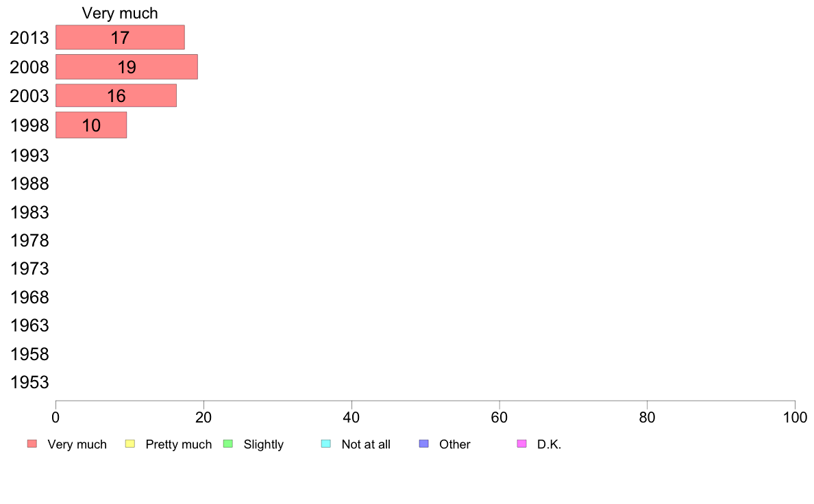Image resolution: width=814 pixels, height=504 pixels.
Task: Click the red Very much legend swatch
Action: tap(32, 444)
